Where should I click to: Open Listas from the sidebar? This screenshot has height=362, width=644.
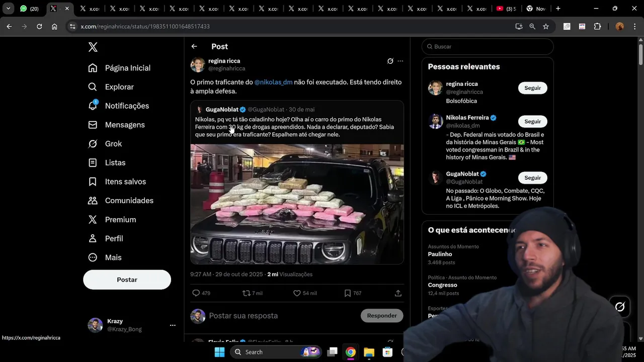point(107,163)
